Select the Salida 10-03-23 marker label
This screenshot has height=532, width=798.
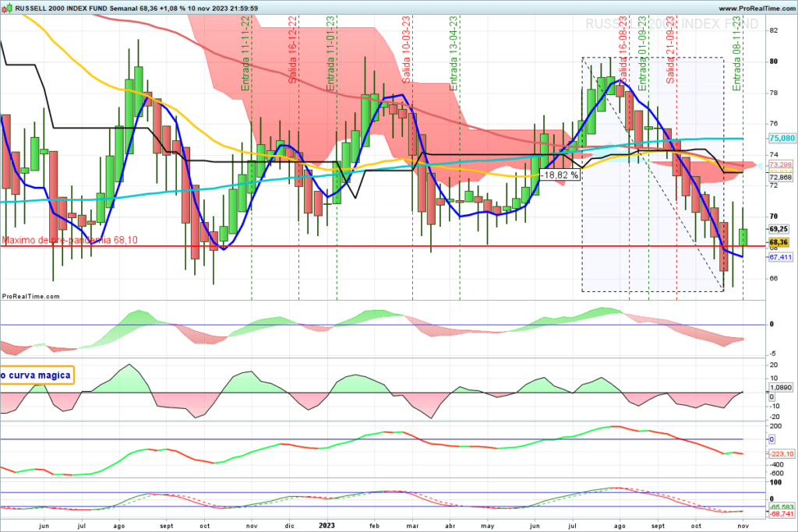tap(407, 50)
